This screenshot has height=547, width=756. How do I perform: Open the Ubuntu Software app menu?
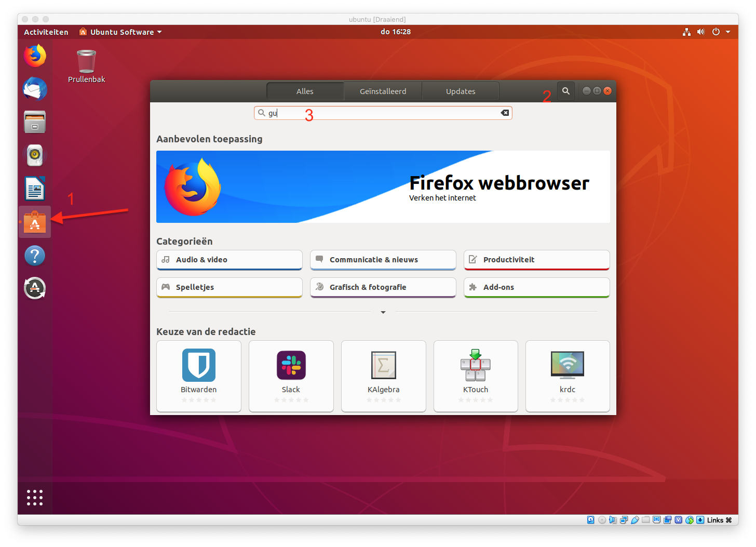pos(121,32)
